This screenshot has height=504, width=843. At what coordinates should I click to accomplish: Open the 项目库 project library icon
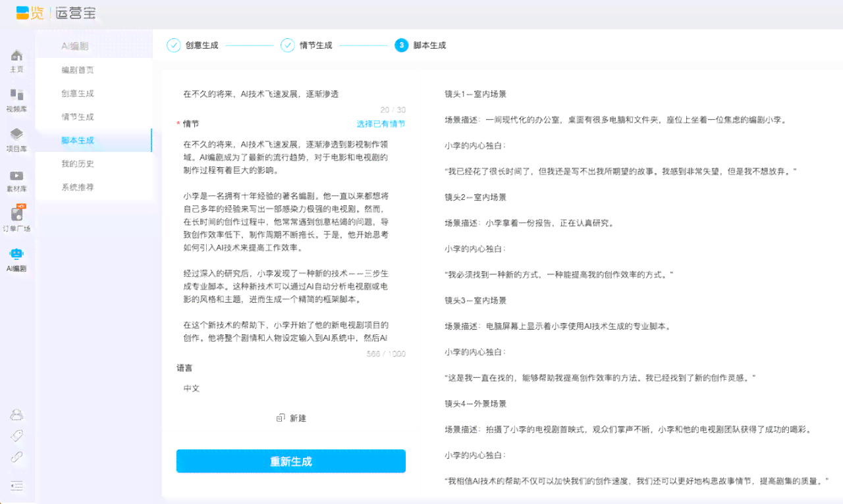pos(16,135)
